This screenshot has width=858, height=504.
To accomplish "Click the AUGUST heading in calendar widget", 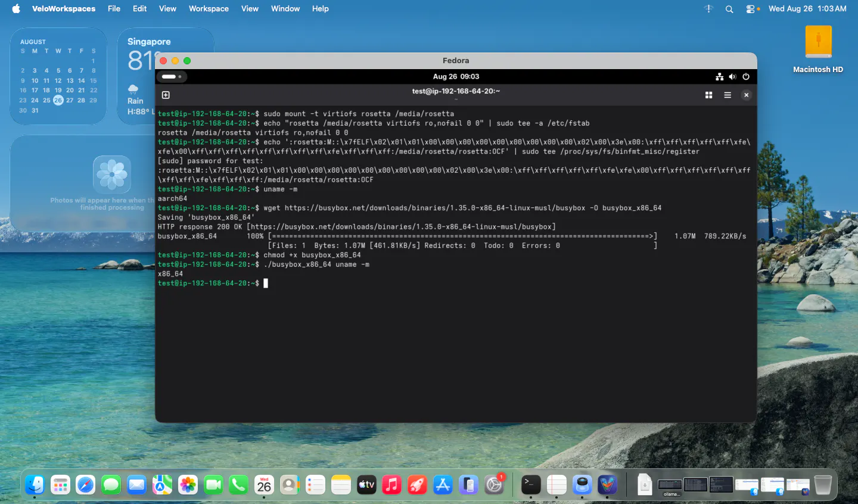I will pyautogui.click(x=33, y=42).
